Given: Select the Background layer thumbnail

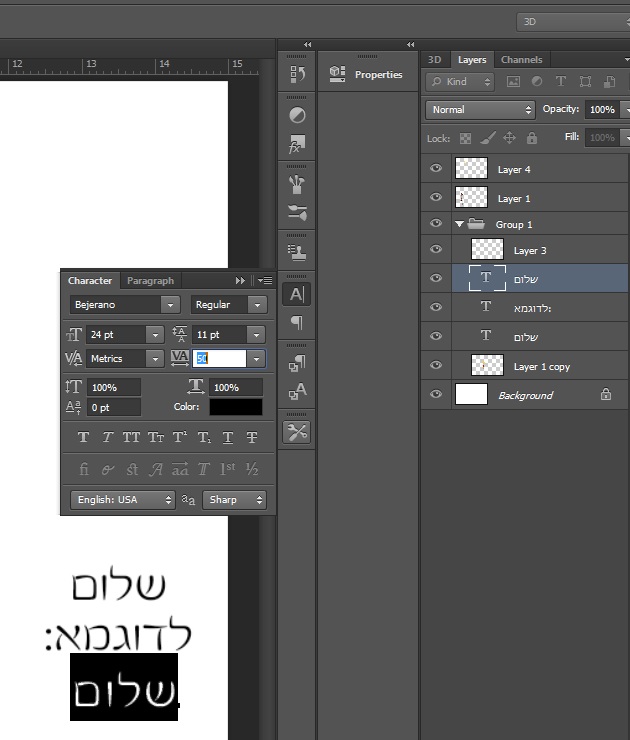Looking at the screenshot, I should pyautogui.click(x=471, y=394).
